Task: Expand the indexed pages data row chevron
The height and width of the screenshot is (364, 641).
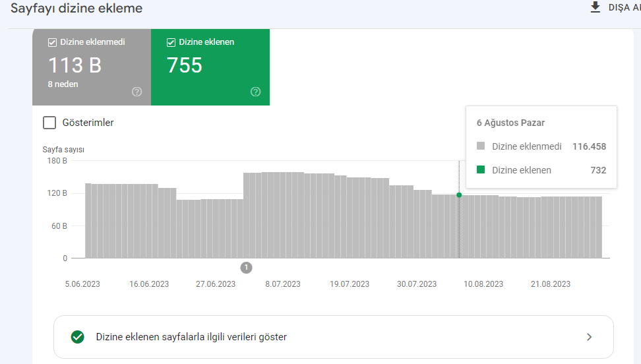Action: click(589, 337)
